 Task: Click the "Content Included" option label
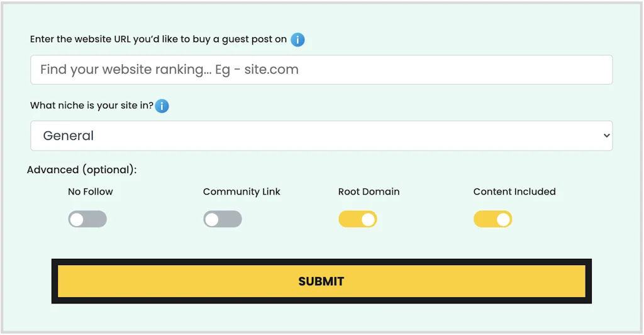pos(514,191)
